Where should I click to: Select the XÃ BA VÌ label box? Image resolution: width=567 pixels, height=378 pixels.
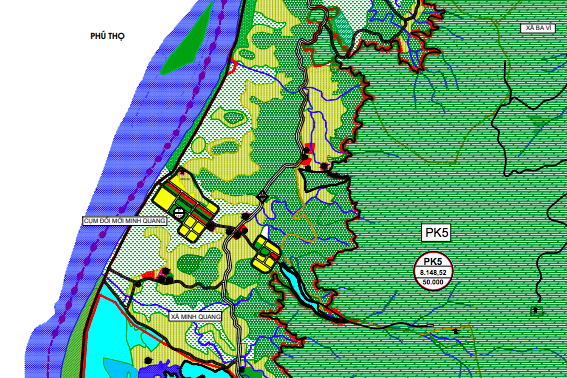tap(538, 28)
